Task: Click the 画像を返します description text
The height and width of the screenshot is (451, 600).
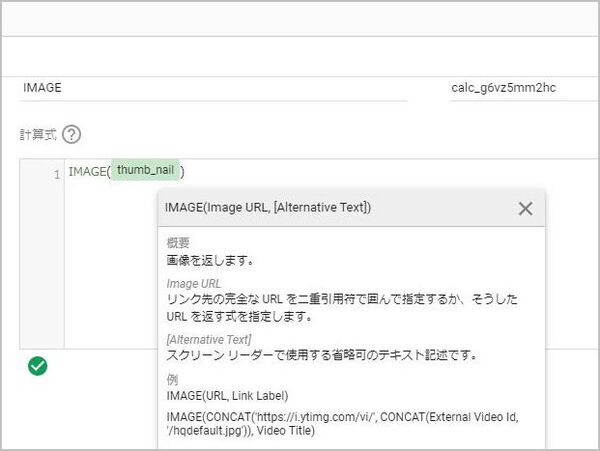Action: click(210, 260)
